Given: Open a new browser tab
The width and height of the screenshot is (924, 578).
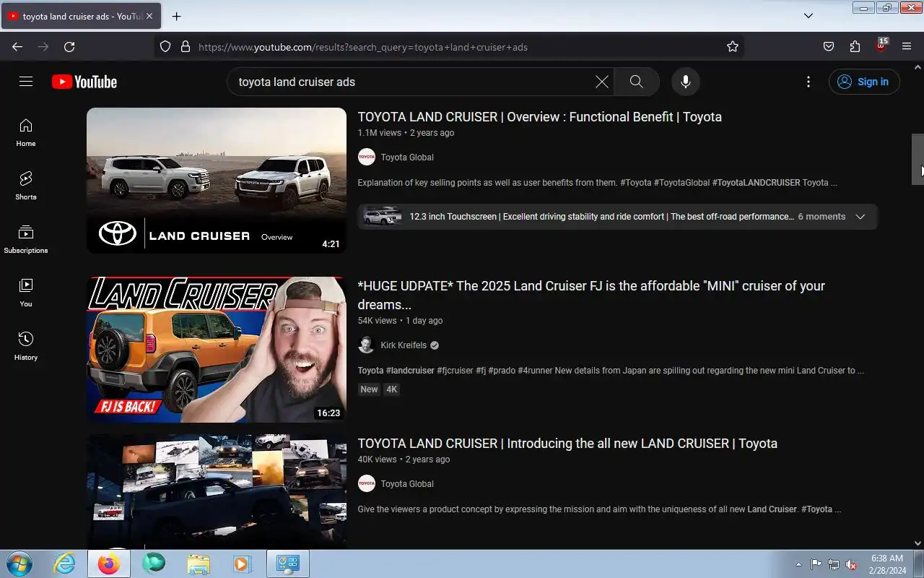Looking at the screenshot, I should [x=176, y=16].
